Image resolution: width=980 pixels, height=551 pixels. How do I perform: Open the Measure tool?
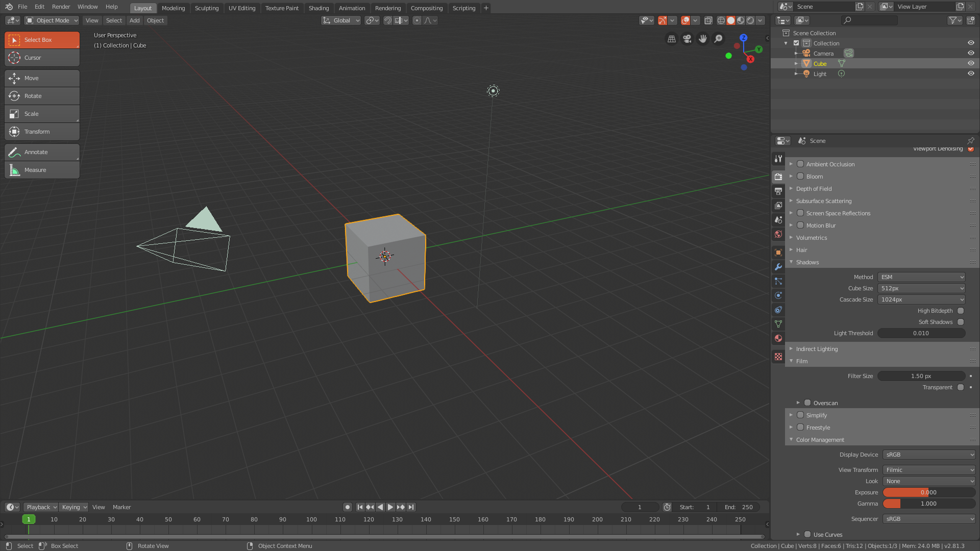[41, 169]
